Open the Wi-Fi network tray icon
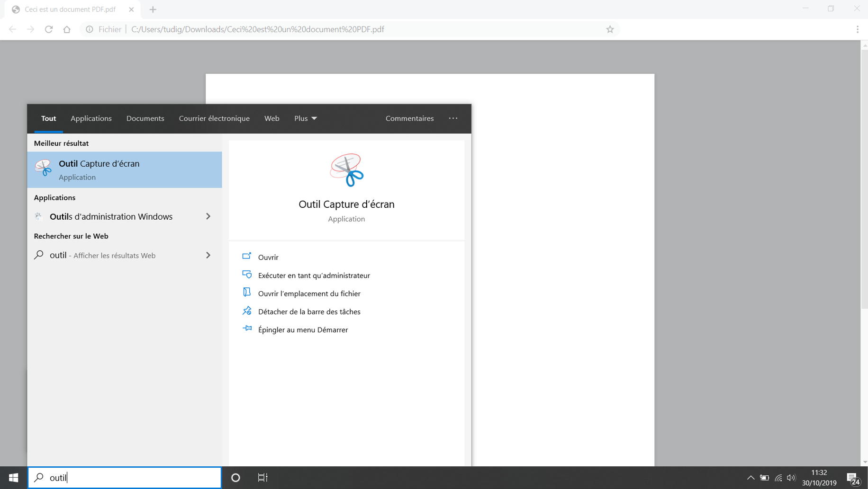The width and height of the screenshot is (868, 489). click(x=778, y=478)
